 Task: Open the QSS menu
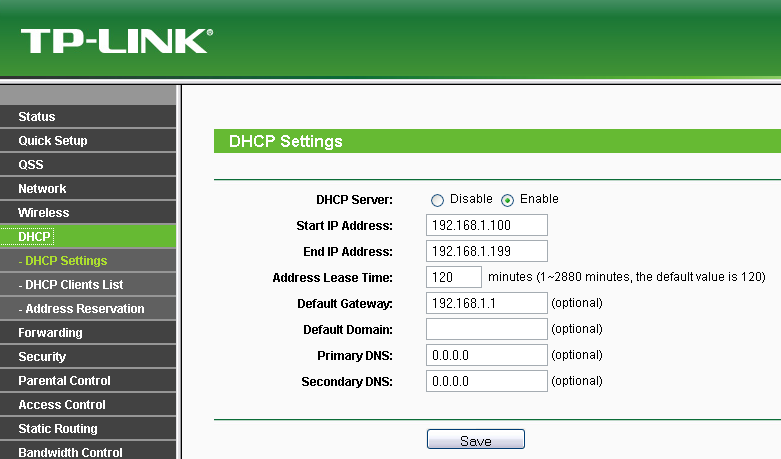click(x=88, y=164)
